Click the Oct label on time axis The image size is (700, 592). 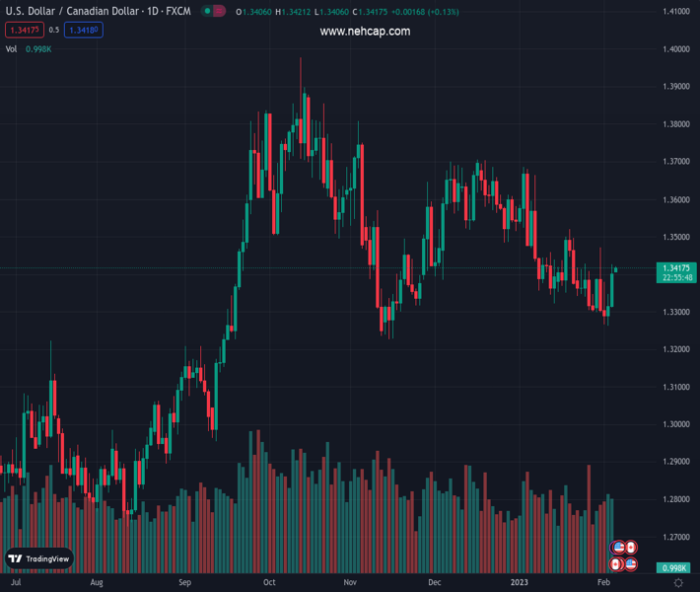pyautogui.click(x=269, y=582)
